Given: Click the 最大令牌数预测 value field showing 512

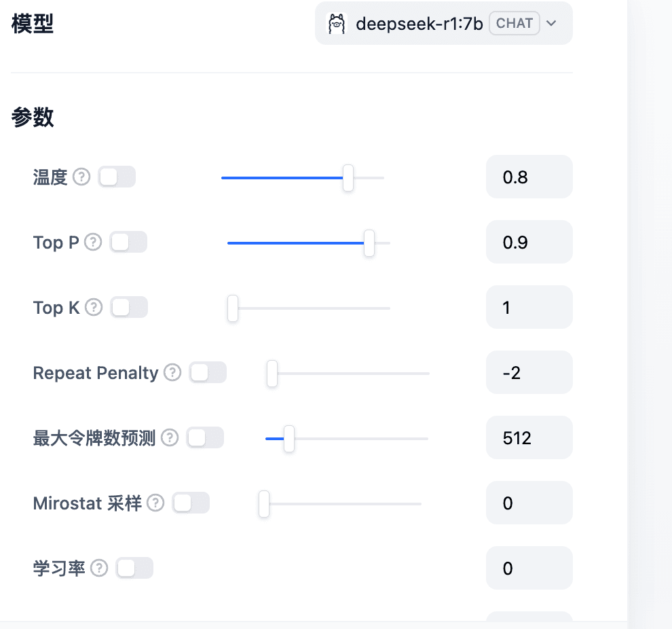Looking at the screenshot, I should tap(529, 437).
